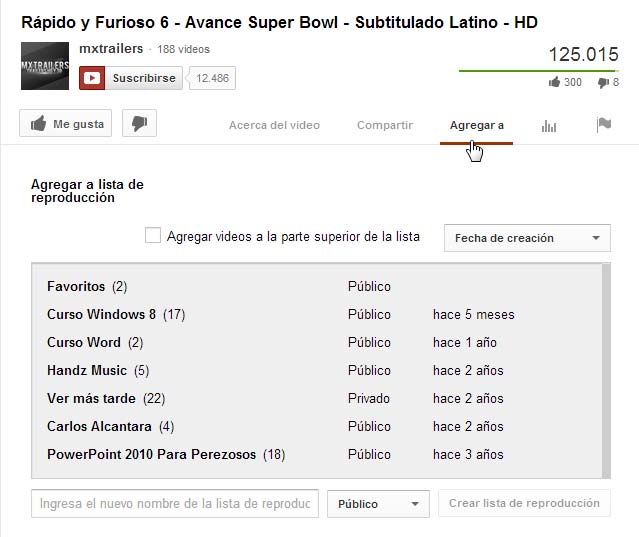Subscribe with the Suscribirse button
The height and width of the screenshot is (537, 639).
132,78
